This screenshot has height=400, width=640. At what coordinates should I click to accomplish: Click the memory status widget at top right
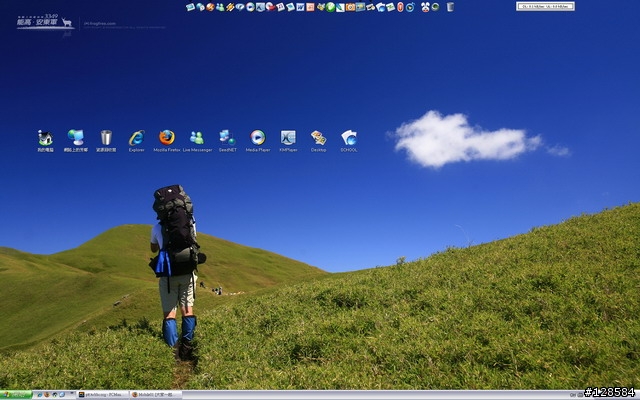pos(545,7)
